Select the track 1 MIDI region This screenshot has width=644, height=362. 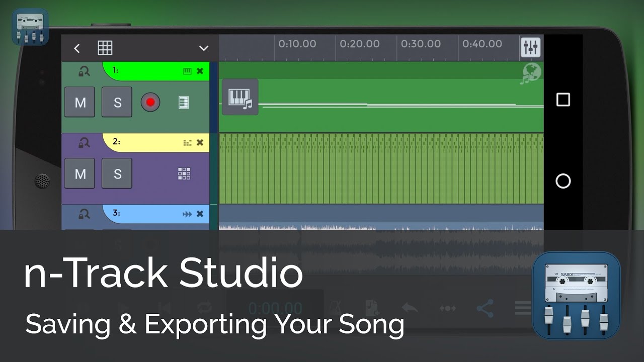(381, 98)
